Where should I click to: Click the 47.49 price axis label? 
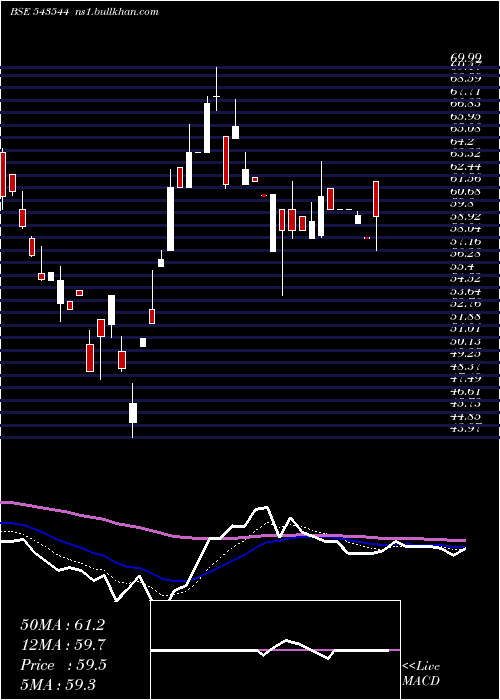[x=466, y=379]
